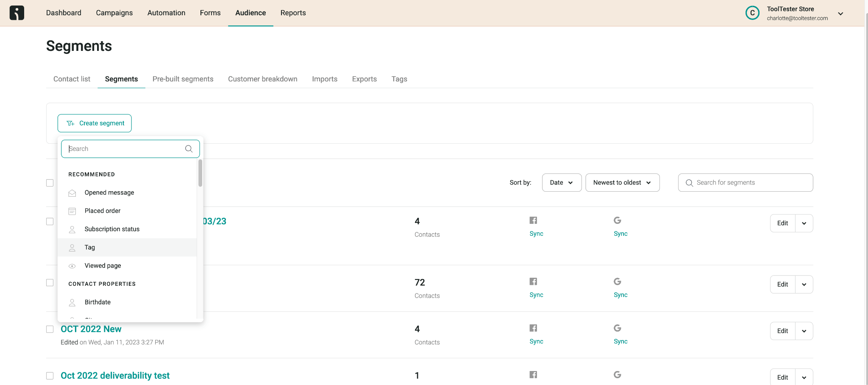Click the Facebook icon in OCT 2022 New row
Viewport: 868px width, 385px height.
click(533, 328)
